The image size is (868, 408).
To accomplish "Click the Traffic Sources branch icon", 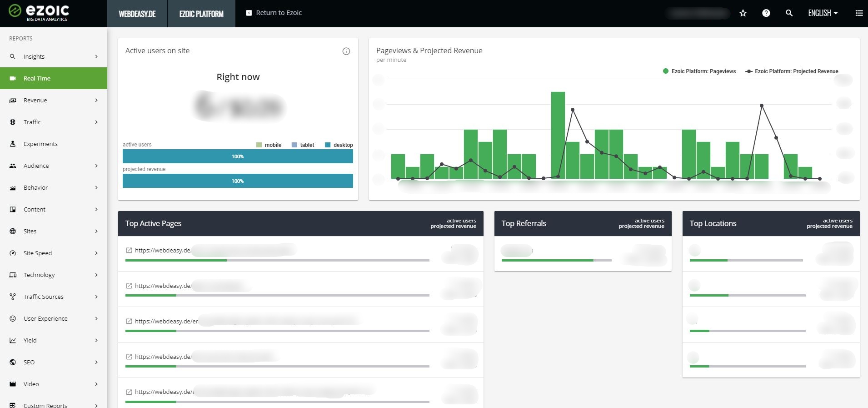I will (13, 297).
